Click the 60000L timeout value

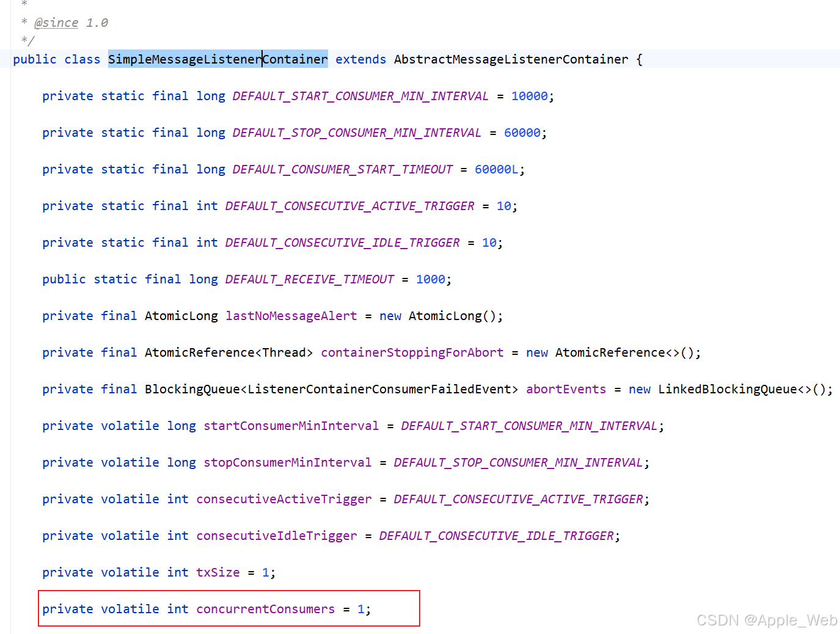[497, 169]
